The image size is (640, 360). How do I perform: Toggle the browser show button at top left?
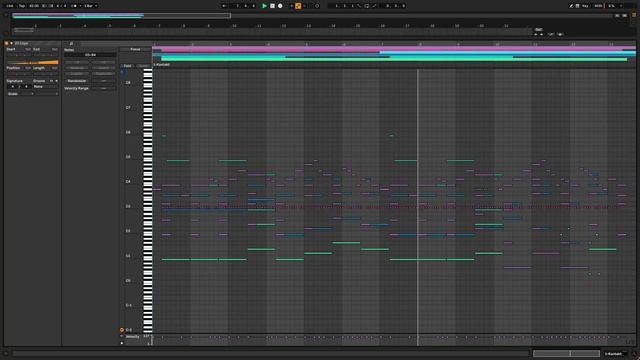[x=6, y=15]
